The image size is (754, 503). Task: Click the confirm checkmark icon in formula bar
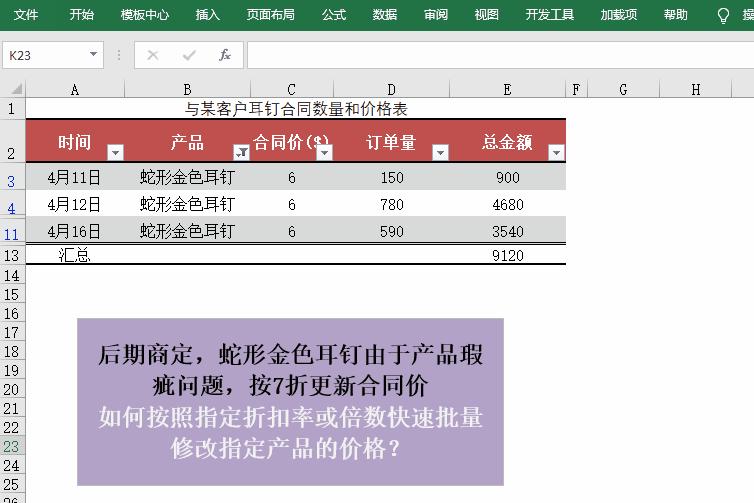tap(189, 55)
